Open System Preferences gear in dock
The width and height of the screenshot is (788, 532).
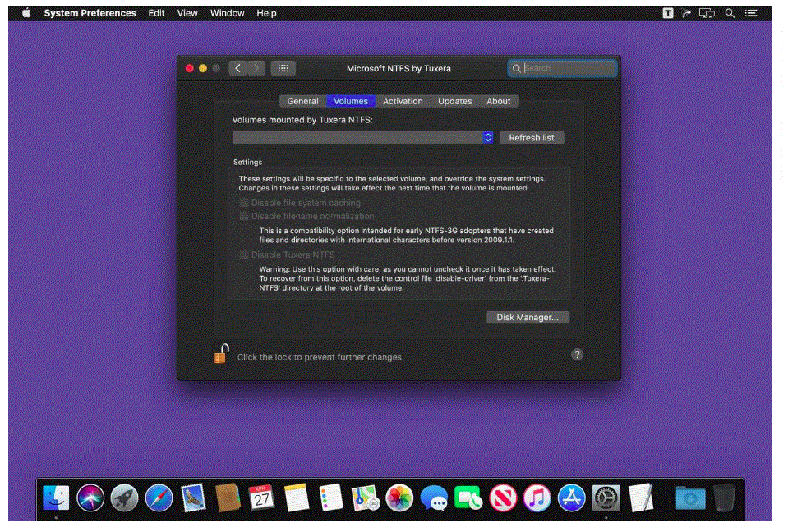[x=606, y=498]
